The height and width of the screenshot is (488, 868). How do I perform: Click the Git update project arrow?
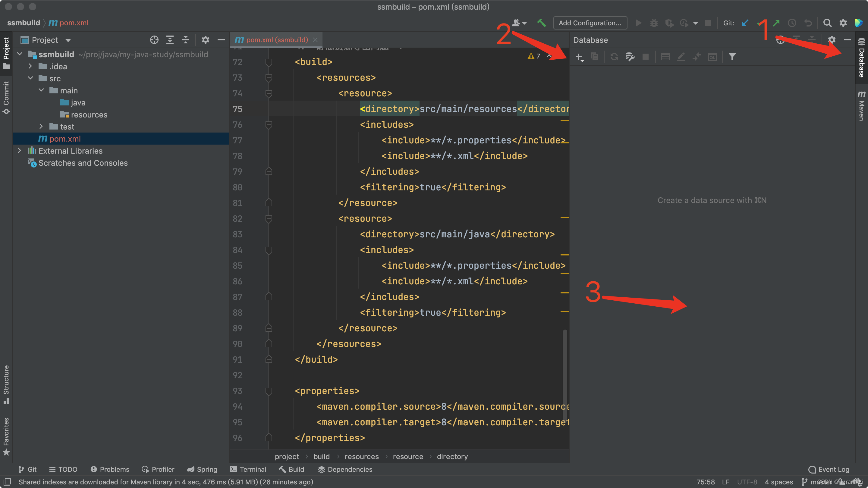pos(745,23)
